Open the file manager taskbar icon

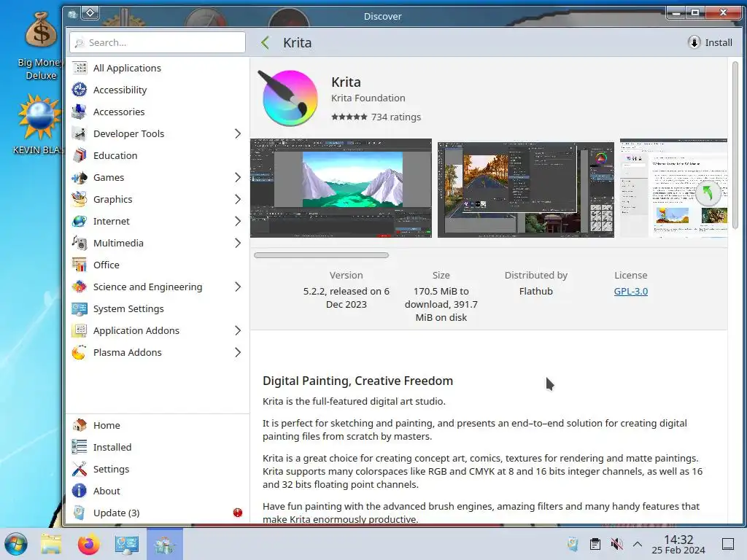pos(51,544)
